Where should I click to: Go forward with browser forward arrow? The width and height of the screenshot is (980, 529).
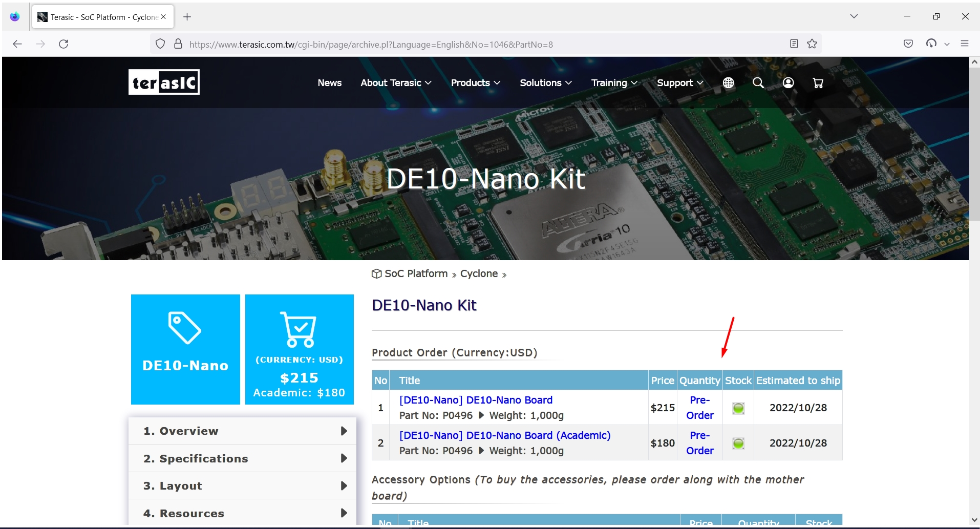click(40, 44)
